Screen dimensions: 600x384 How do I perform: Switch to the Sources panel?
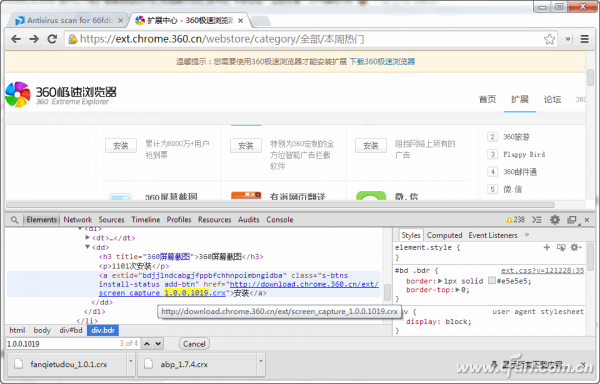111,220
